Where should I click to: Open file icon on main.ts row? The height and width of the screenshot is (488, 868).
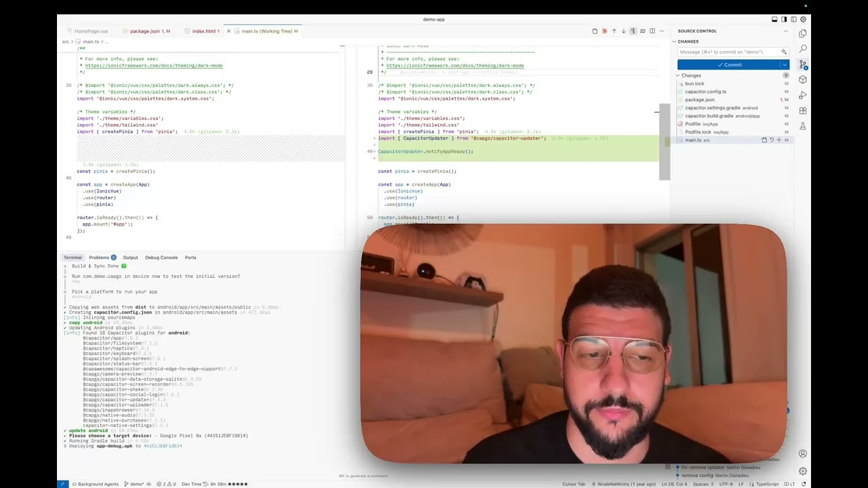tap(764, 140)
